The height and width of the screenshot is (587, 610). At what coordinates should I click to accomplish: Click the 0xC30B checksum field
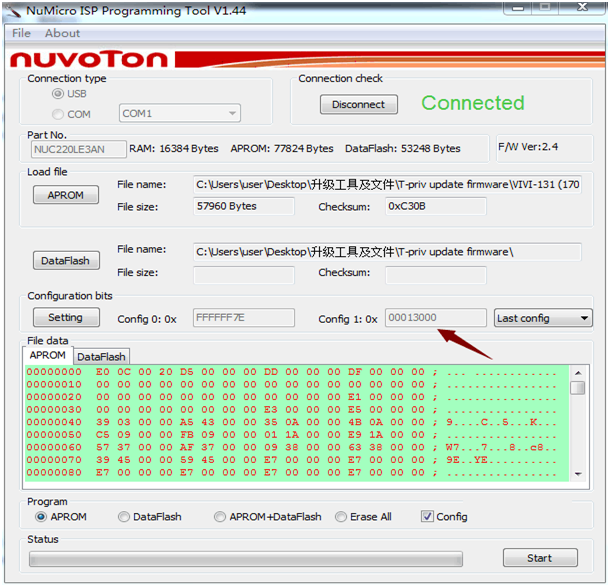(x=436, y=206)
